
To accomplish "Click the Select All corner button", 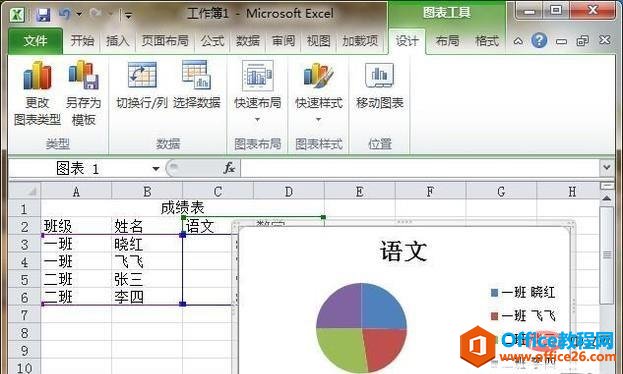I will [x=25, y=191].
